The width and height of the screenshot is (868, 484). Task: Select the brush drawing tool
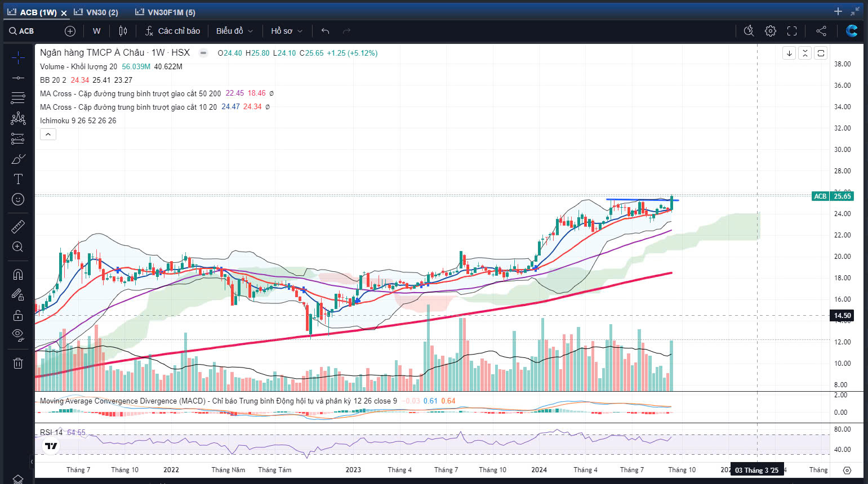[18, 159]
